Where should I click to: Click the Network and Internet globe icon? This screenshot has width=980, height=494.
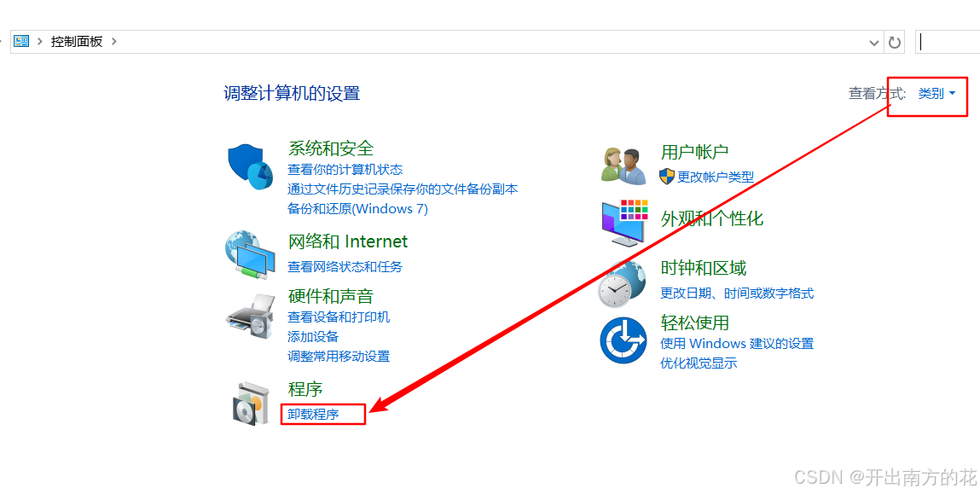point(250,253)
